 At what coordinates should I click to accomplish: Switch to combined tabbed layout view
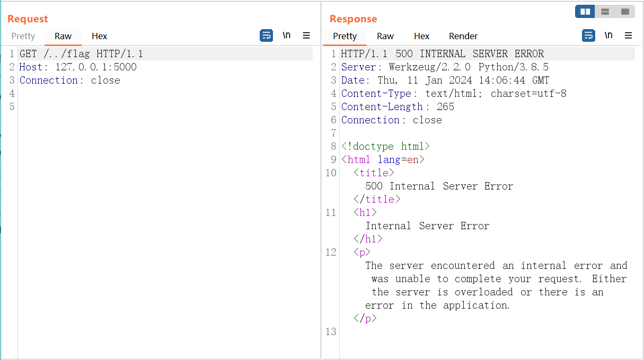pyautogui.click(x=625, y=12)
